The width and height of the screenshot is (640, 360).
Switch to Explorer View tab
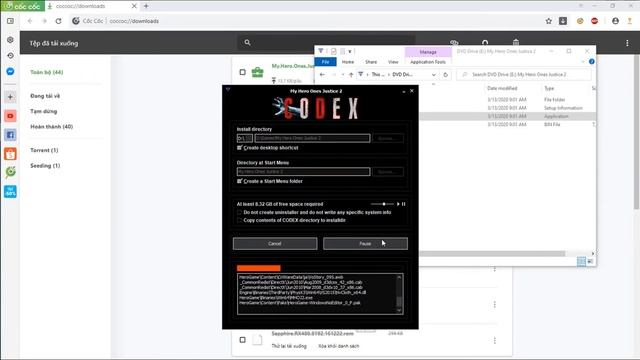pos(393,62)
